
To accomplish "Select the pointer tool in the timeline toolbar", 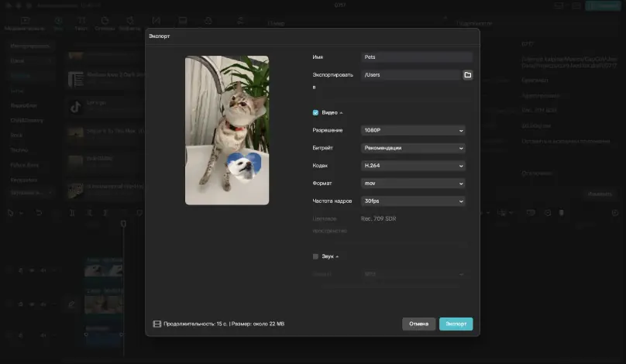I will (x=10, y=213).
